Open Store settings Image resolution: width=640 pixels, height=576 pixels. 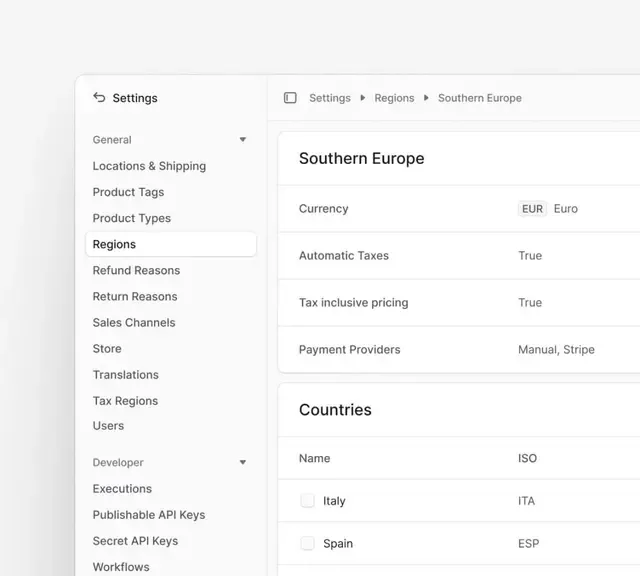pyautogui.click(x=107, y=349)
